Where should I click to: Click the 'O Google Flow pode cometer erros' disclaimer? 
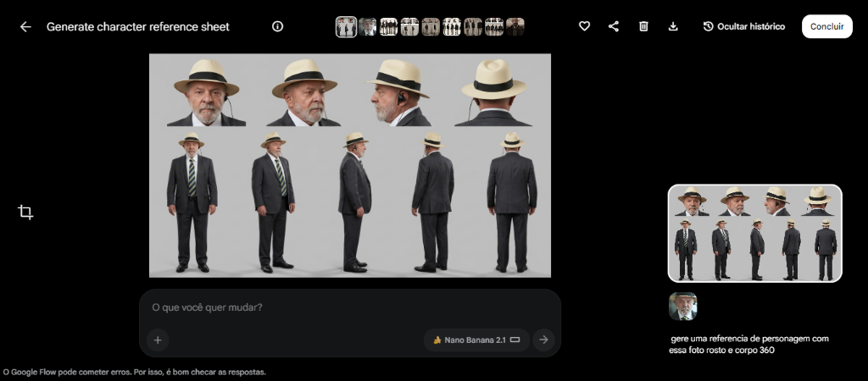[134, 373]
